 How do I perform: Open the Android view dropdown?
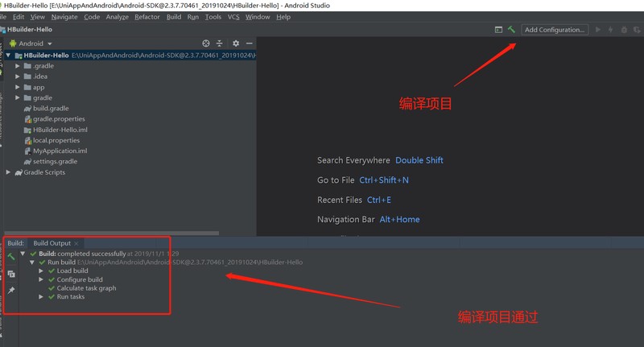pos(50,43)
